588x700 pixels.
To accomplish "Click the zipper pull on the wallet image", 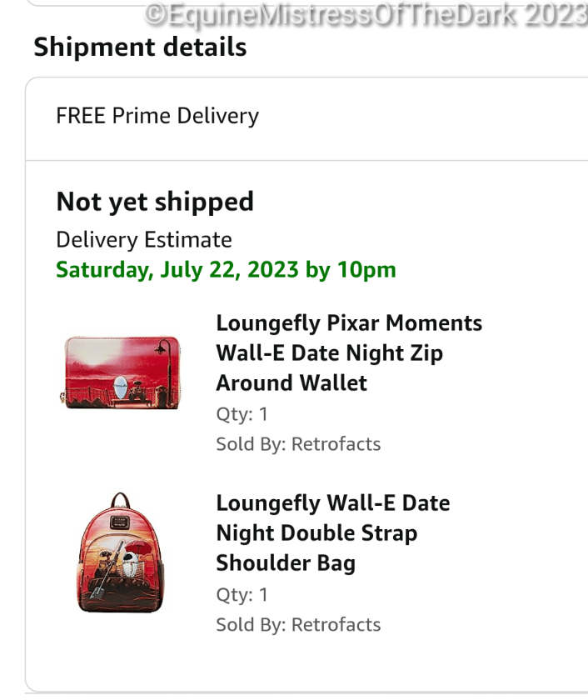I will coord(64,398).
